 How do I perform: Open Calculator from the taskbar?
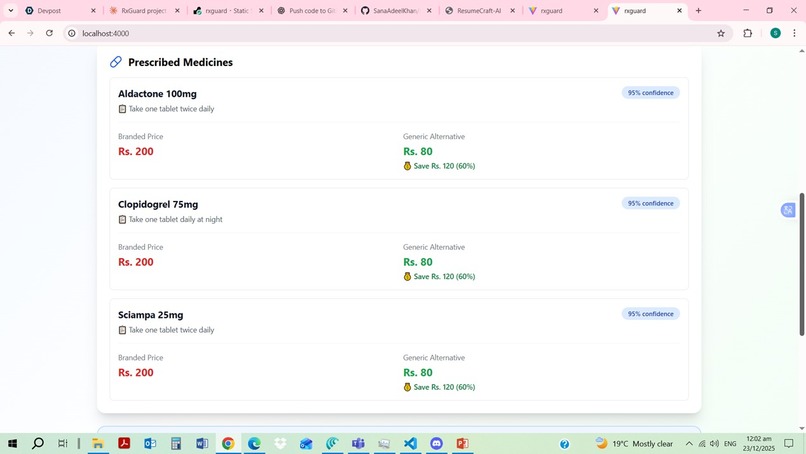pos(176,443)
